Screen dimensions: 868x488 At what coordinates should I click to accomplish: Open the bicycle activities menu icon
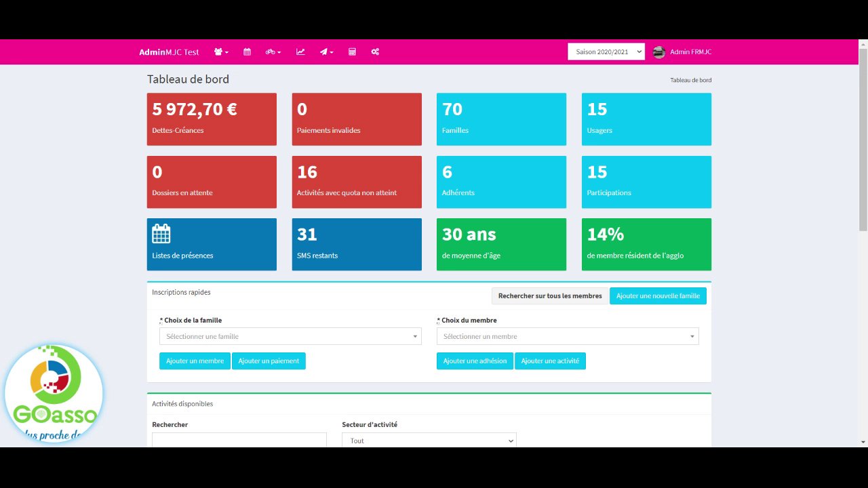pos(273,52)
